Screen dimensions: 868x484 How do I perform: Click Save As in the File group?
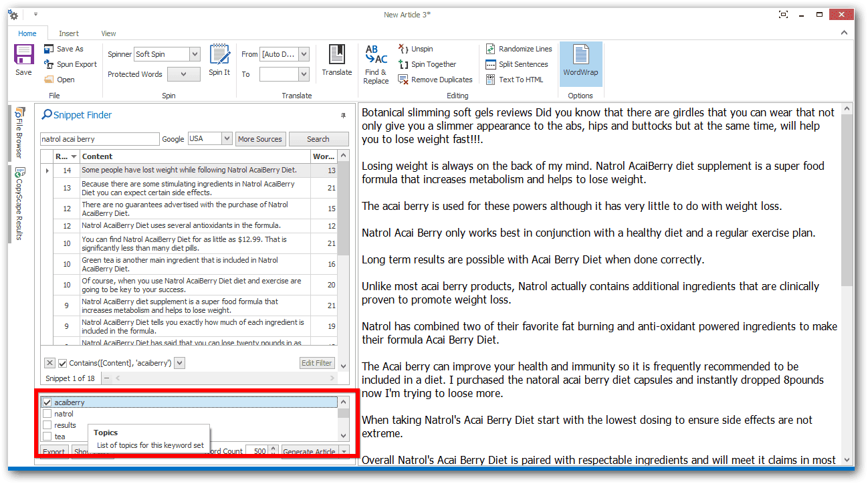64,49
